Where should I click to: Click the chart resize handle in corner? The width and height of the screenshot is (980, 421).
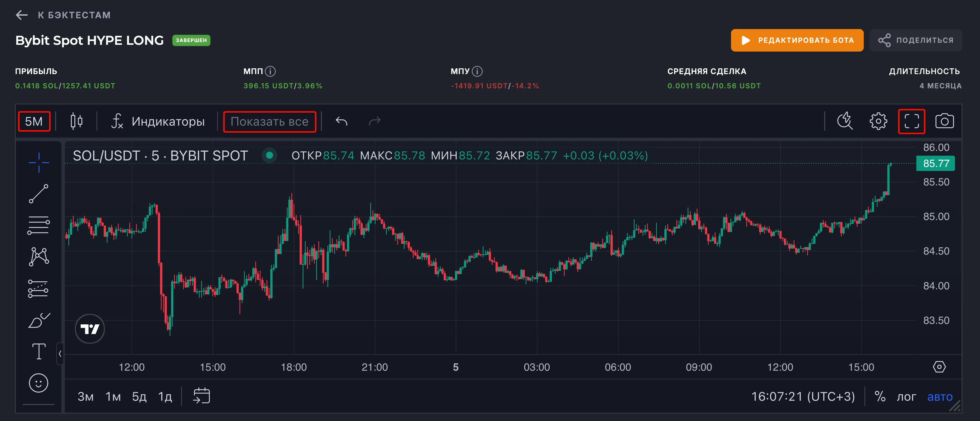pos(955,406)
